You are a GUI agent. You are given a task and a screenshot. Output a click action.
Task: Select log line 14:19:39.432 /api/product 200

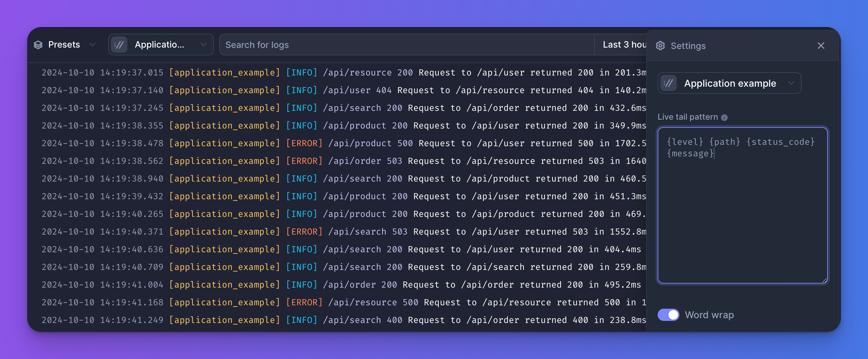344,196
